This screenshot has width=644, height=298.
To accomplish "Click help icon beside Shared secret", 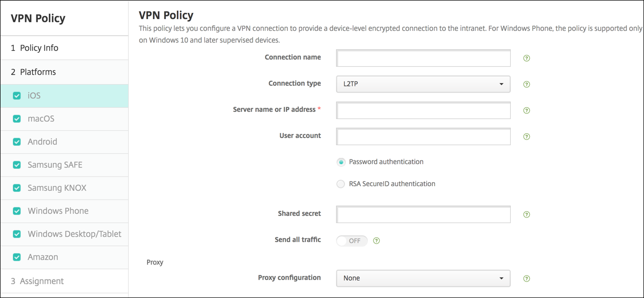I will point(527,215).
